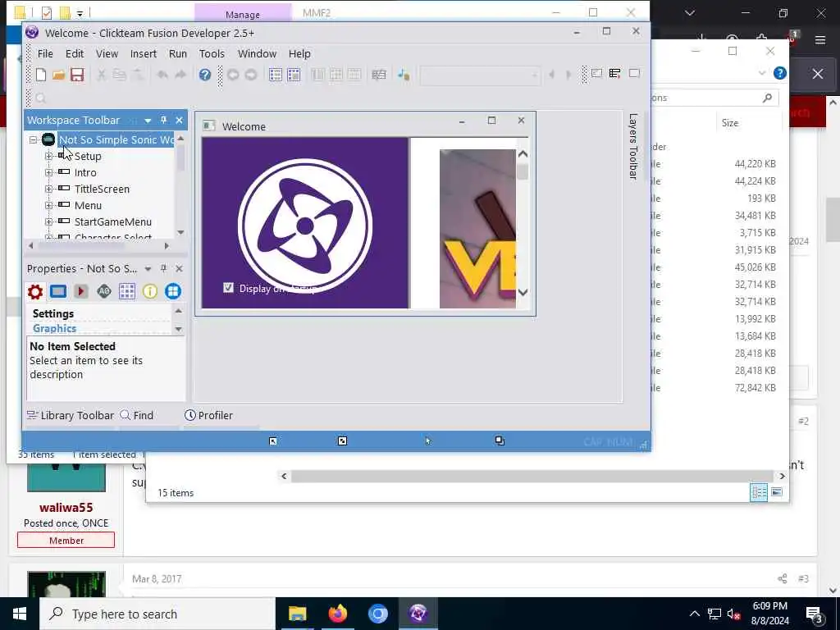Open the frame selector combo box

tap(480, 75)
